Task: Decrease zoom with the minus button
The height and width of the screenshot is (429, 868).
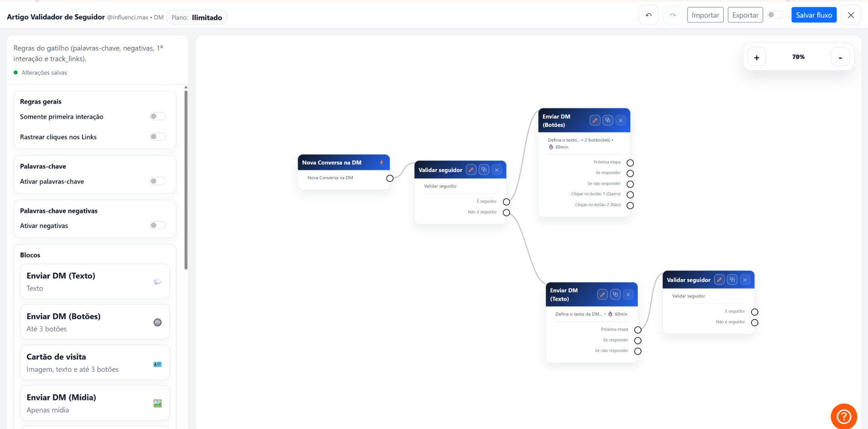Action: point(840,57)
